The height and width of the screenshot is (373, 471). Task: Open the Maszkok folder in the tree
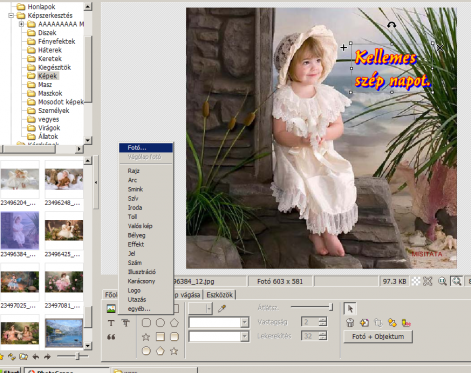pos(50,93)
